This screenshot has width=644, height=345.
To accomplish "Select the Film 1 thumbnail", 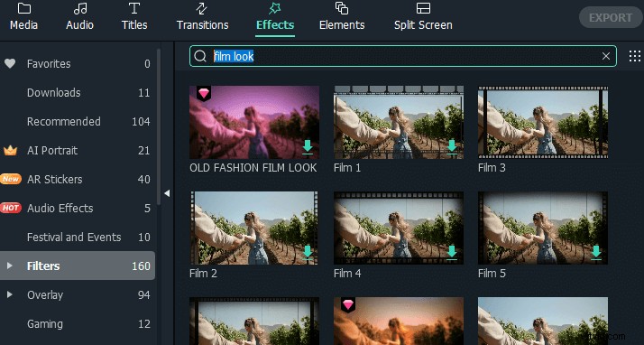I will (x=399, y=122).
